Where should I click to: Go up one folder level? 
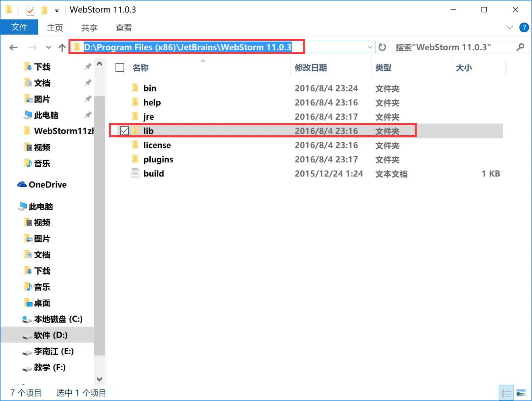(x=62, y=47)
